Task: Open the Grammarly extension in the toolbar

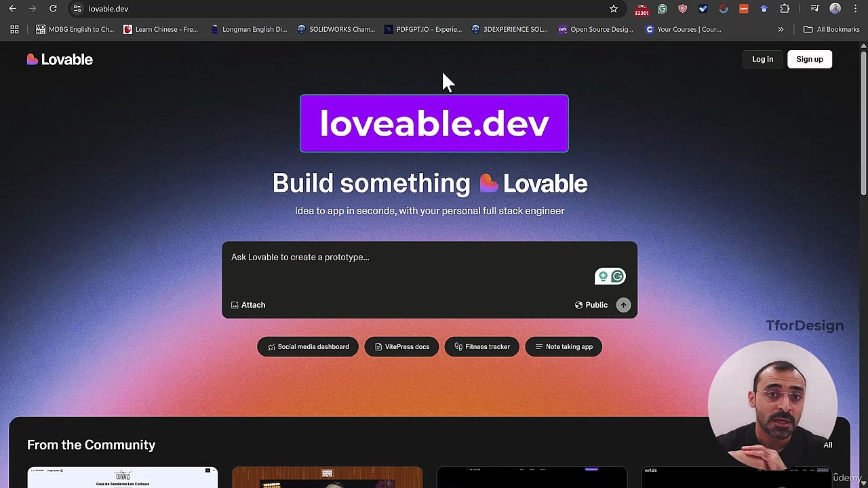Action: pyautogui.click(x=663, y=9)
